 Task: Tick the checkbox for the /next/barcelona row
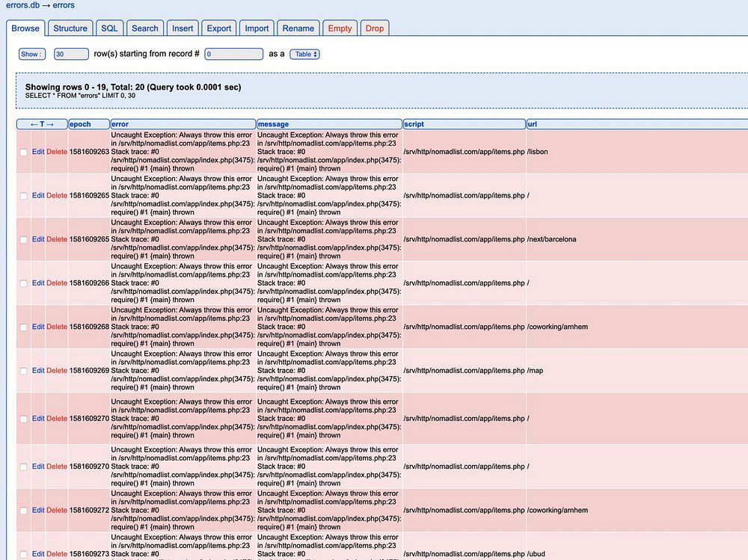[23, 239]
